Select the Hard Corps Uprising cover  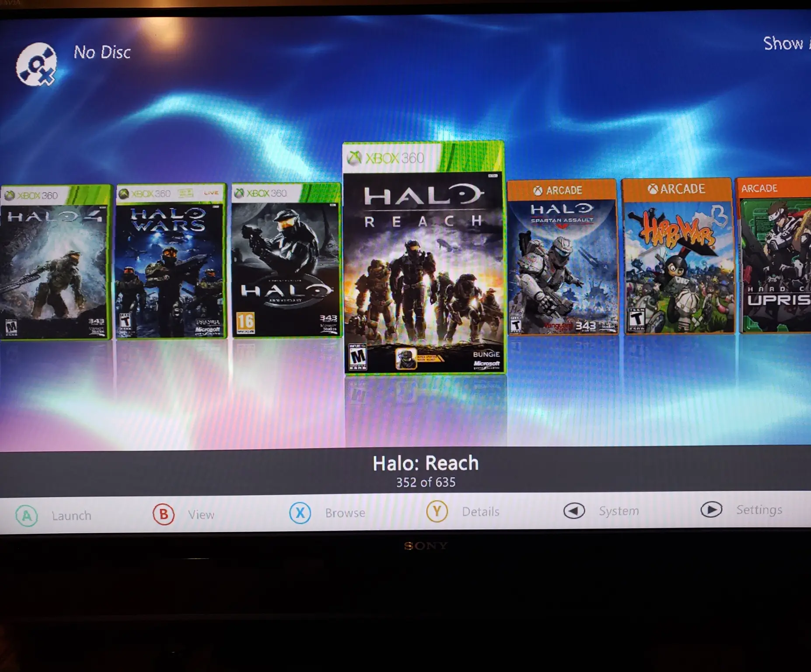click(x=774, y=256)
